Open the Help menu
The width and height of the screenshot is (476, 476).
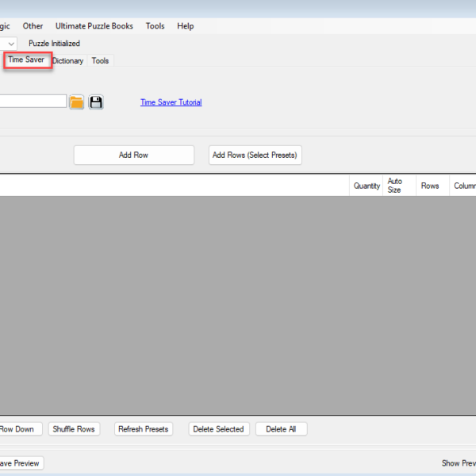pyautogui.click(x=186, y=26)
